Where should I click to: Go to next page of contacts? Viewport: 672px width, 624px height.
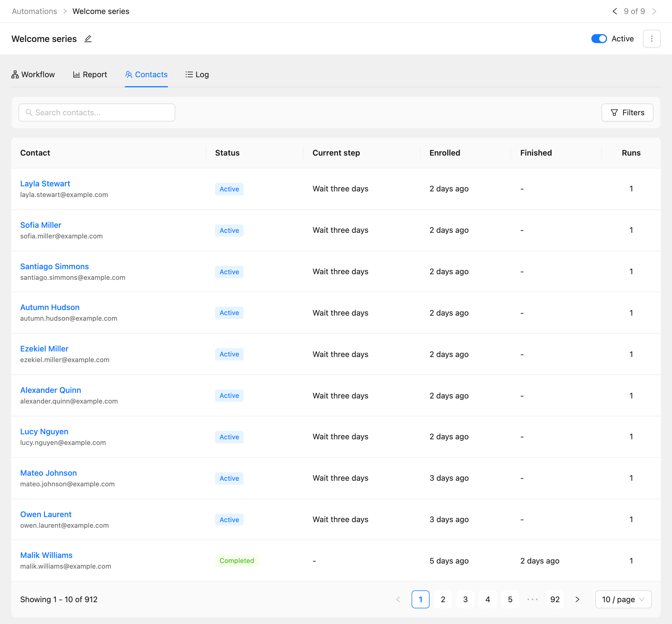coord(577,599)
